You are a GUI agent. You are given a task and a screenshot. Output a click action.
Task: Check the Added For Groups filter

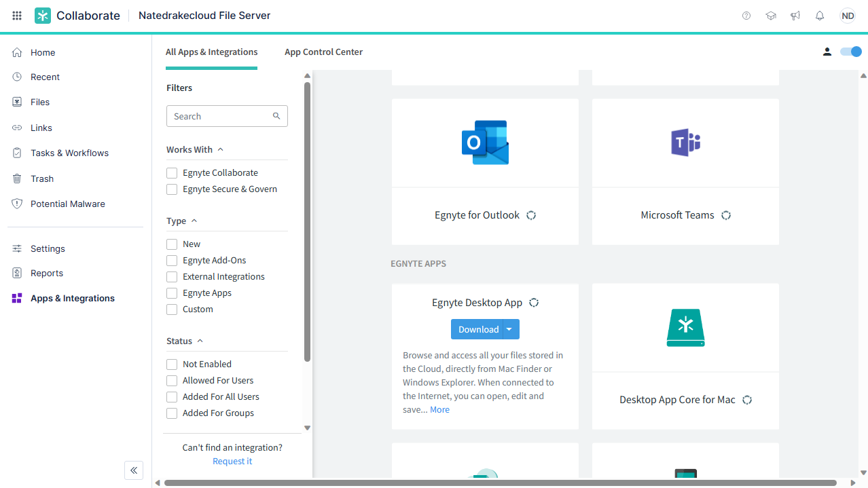pos(172,413)
